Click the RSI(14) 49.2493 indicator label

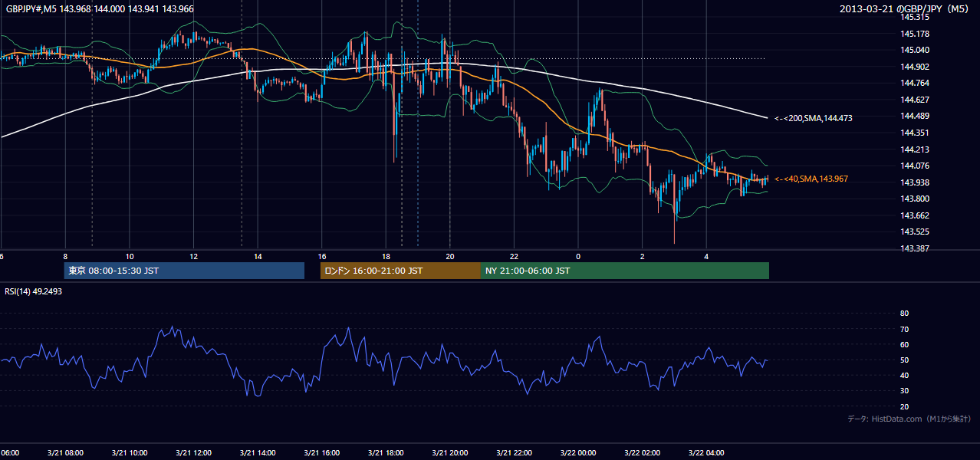(x=33, y=291)
